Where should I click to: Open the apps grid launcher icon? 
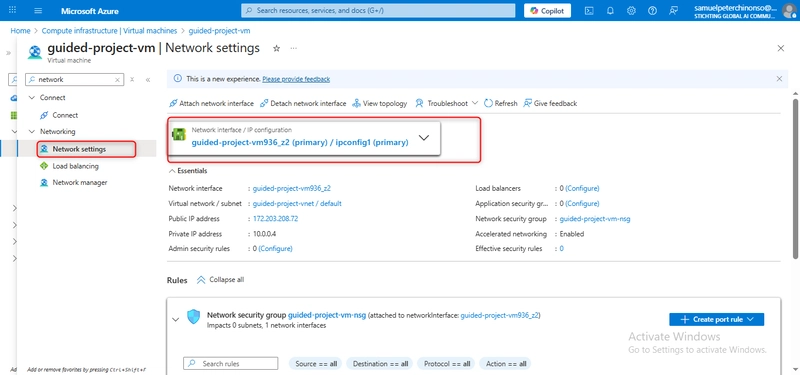[x=12, y=10]
